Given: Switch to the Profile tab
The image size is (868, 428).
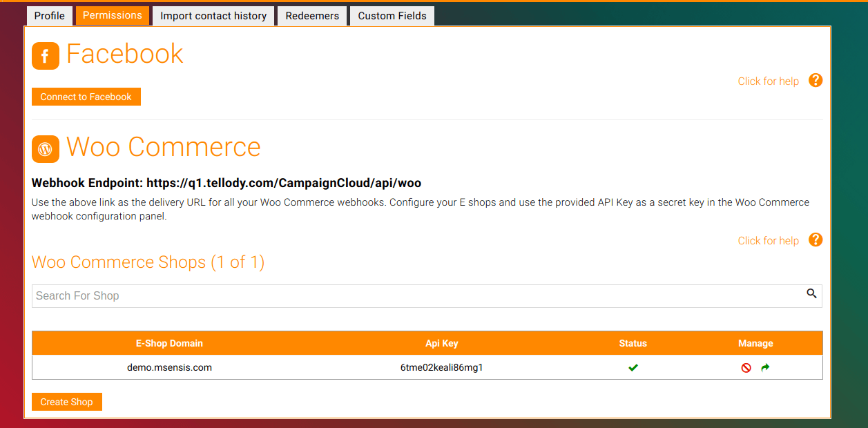Looking at the screenshot, I should 50,16.
